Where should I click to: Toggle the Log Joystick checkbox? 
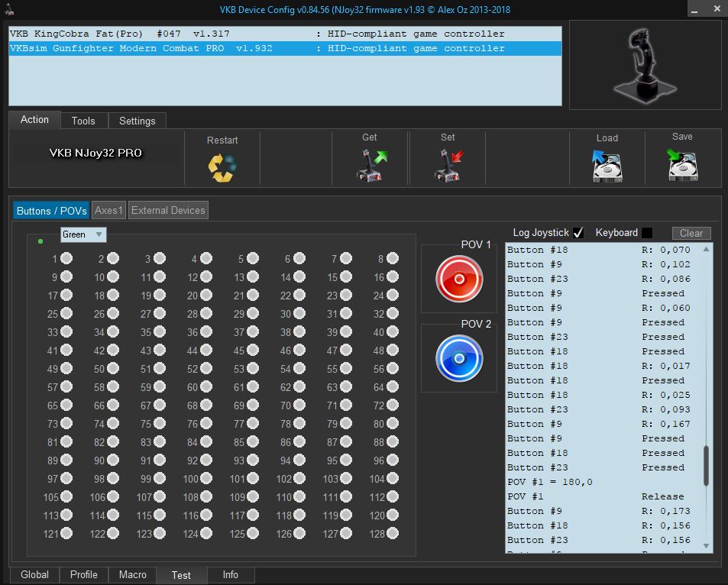pos(578,233)
